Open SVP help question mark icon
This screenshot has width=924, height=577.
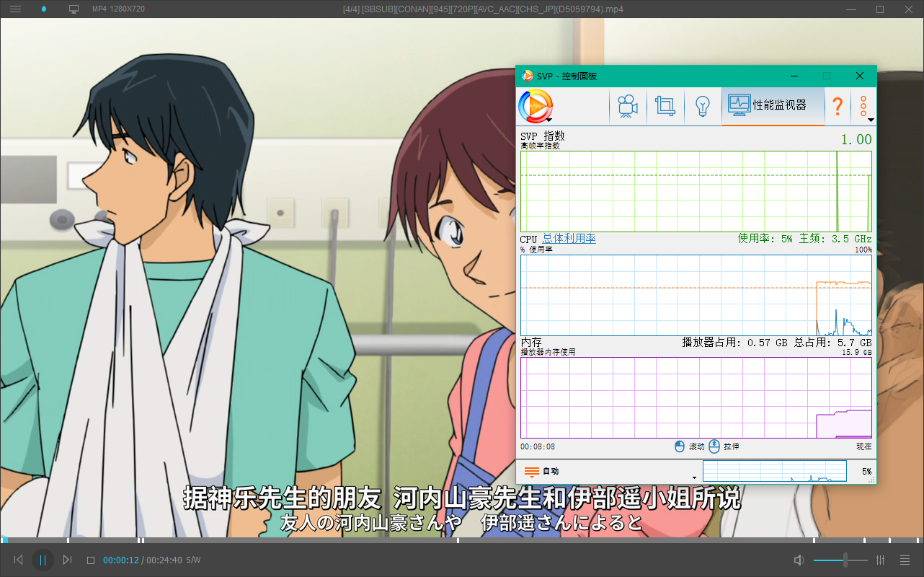tap(837, 106)
